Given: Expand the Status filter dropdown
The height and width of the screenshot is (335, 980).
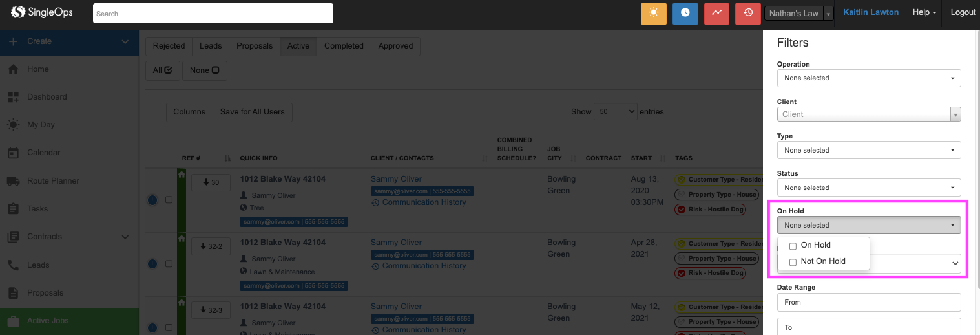Looking at the screenshot, I should pos(868,188).
